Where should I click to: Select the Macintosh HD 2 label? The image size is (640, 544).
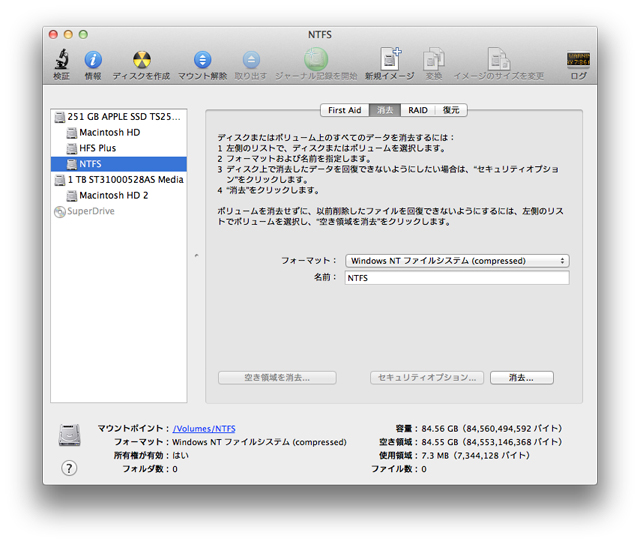point(114,196)
